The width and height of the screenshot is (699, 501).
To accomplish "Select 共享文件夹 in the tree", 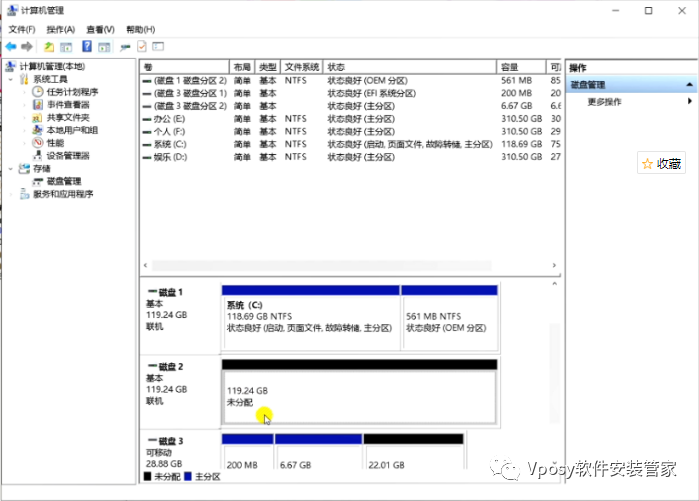I will (x=67, y=118).
